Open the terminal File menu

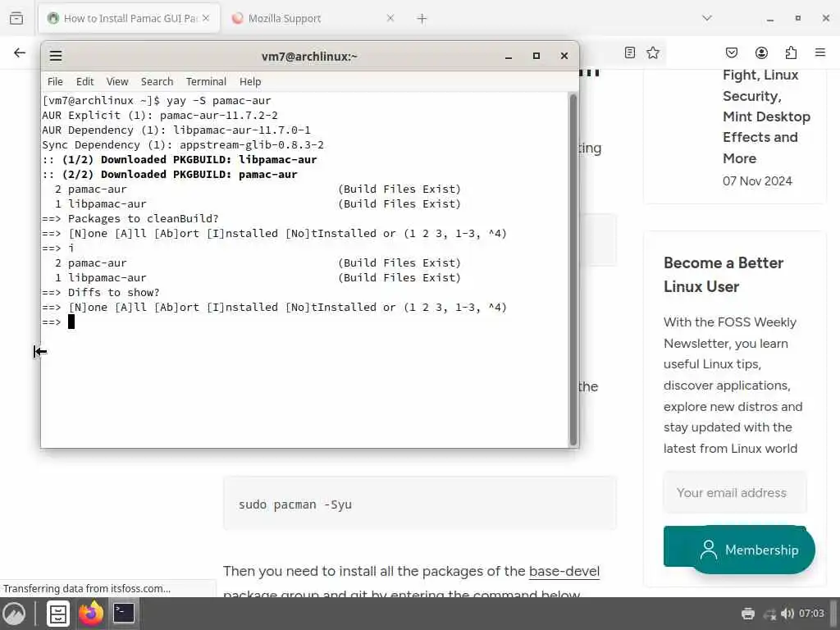[x=55, y=81]
